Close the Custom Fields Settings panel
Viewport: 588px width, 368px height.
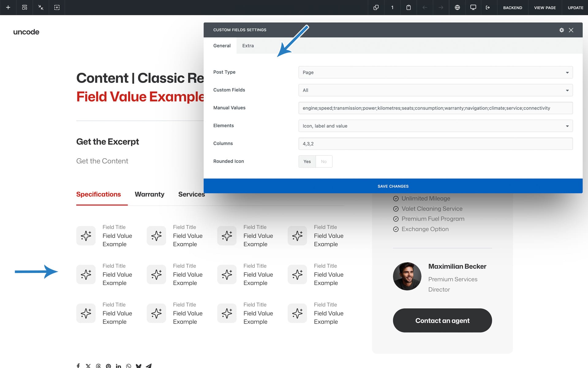(571, 30)
